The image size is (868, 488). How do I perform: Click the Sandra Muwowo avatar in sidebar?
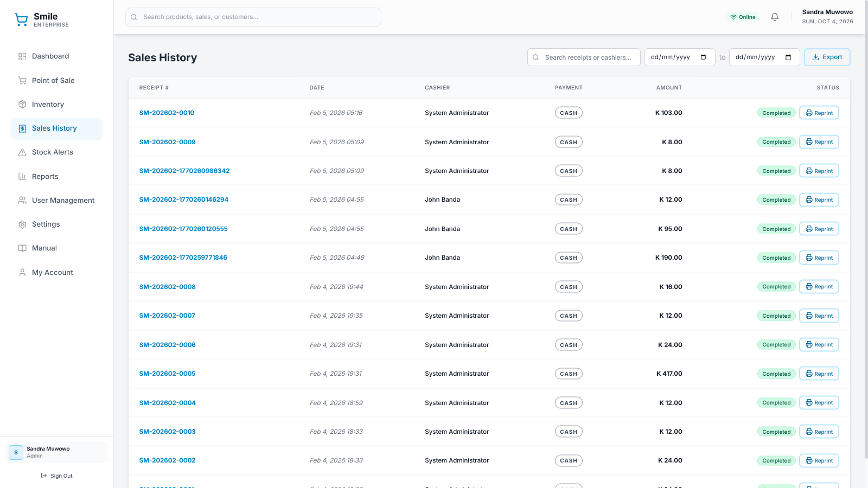(x=16, y=452)
